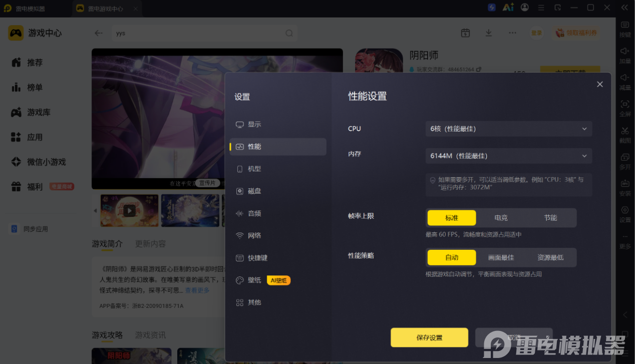Close the 雷电游戏中心 tab
The height and width of the screenshot is (364, 635).
[x=136, y=9]
